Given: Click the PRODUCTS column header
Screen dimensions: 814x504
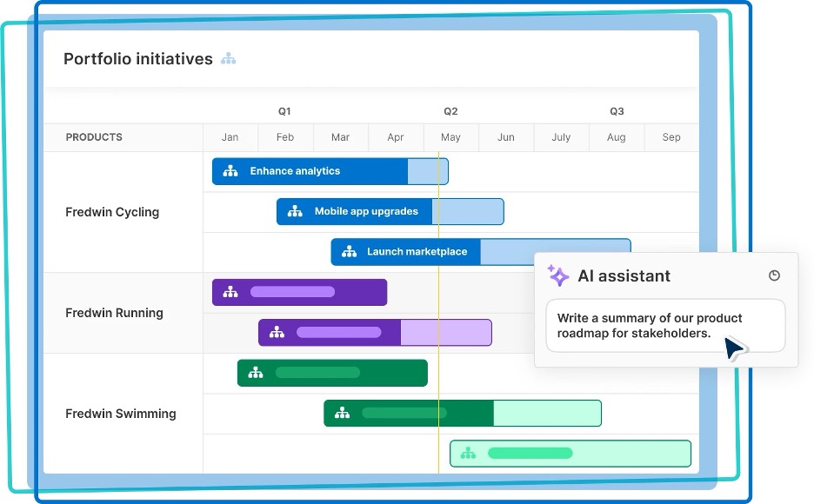Looking at the screenshot, I should (94, 137).
